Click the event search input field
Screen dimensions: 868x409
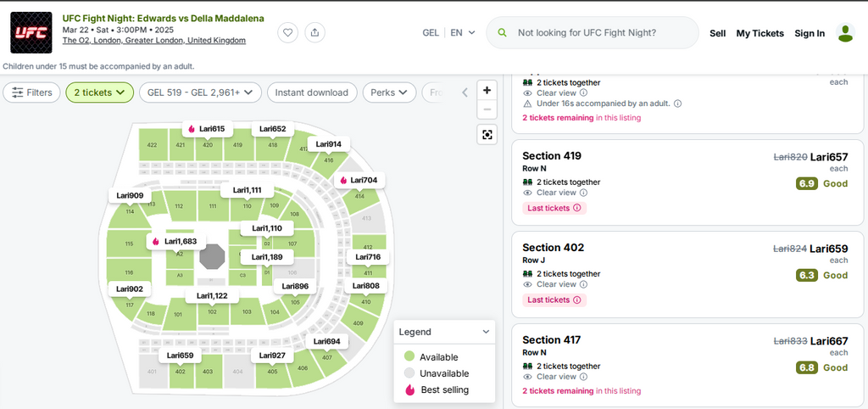(602, 33)
